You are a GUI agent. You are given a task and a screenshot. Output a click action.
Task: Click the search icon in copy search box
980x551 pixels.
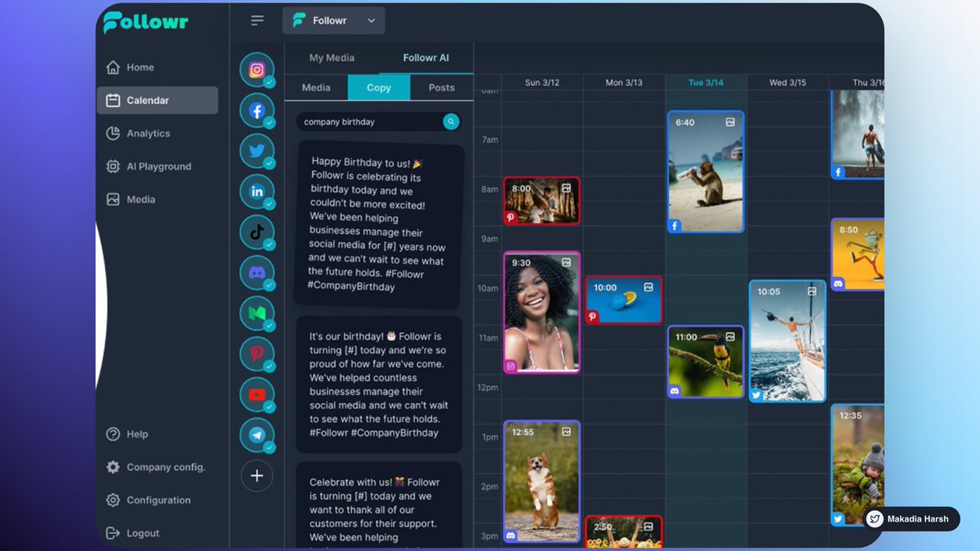[451, 122]
